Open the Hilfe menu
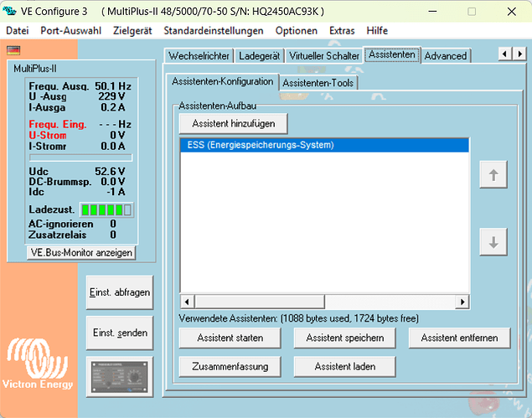Viewport: 532px width, 418px height. point(377,30)
